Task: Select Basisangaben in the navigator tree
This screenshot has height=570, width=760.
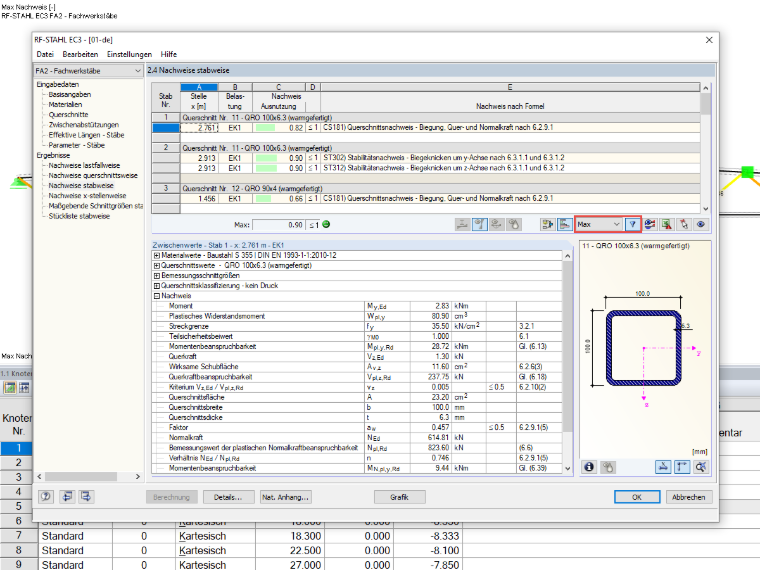Action: [x=70, y=95]
